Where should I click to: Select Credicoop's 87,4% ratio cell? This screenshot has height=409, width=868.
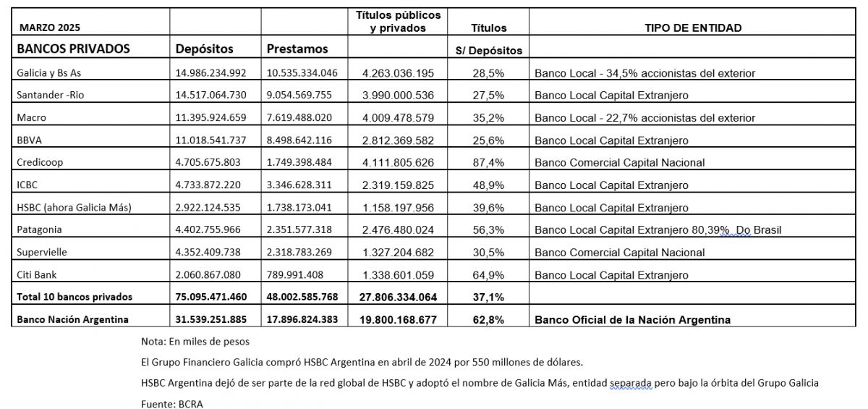coord(487,163)
